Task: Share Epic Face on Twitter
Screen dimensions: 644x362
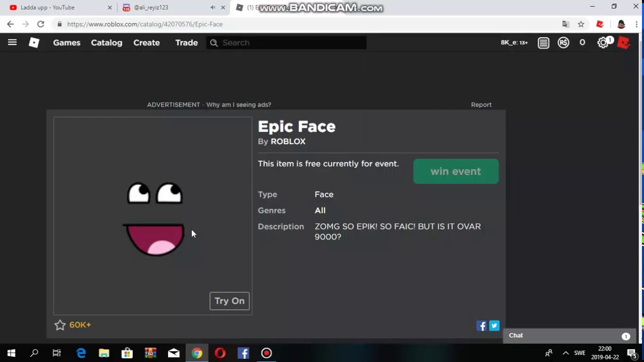Action: (494, 326)
